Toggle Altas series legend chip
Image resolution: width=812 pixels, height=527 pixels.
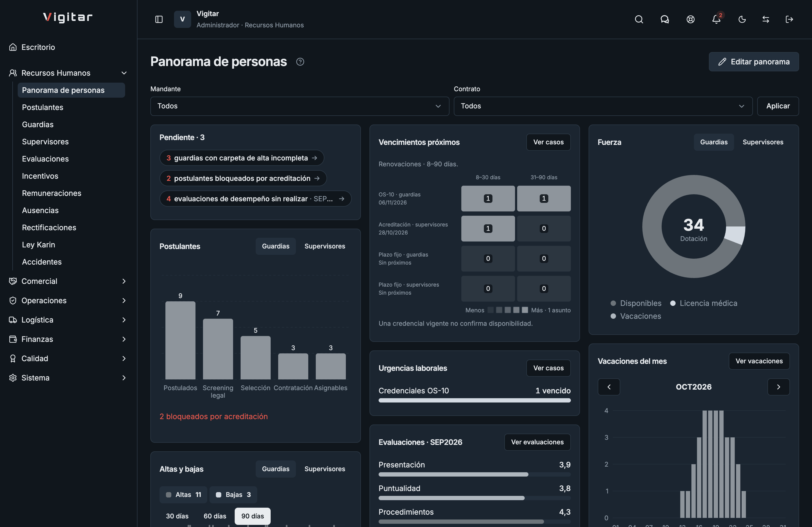coord(183,495)
